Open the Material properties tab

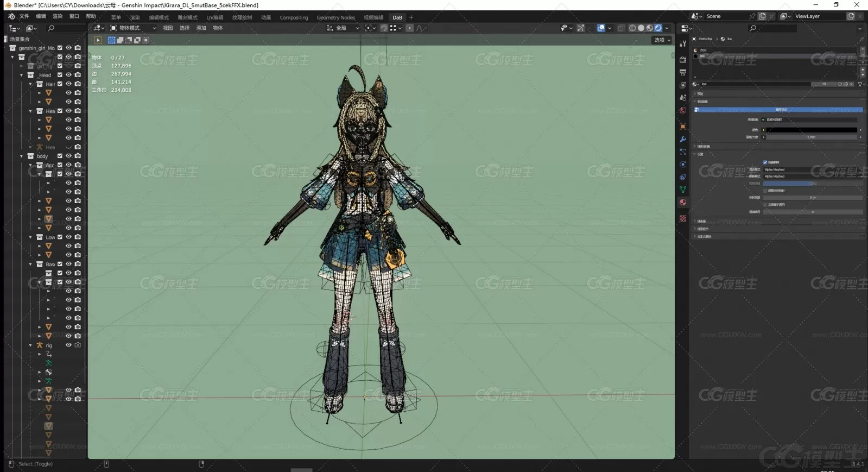(x=683, y=202)
